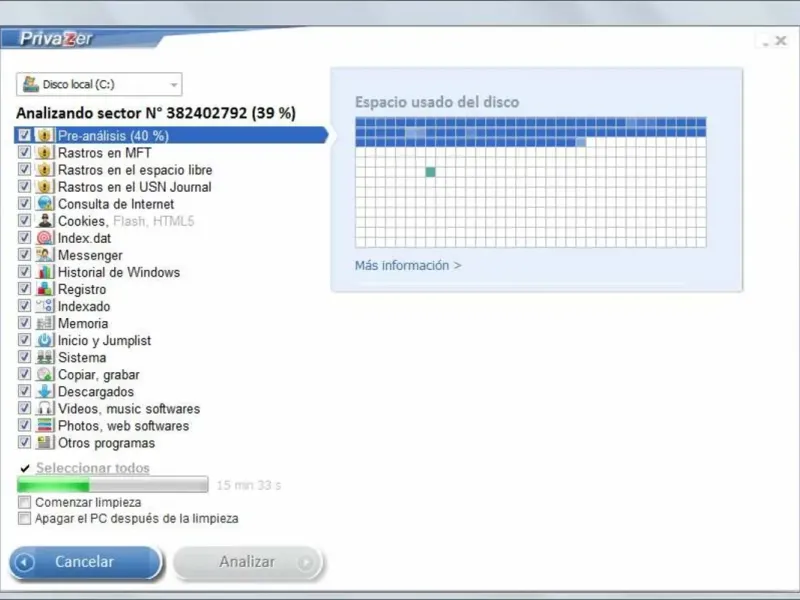Minimize the PrivaZer window
Viewport: 800px width, 600px height.
click(765, 43)
